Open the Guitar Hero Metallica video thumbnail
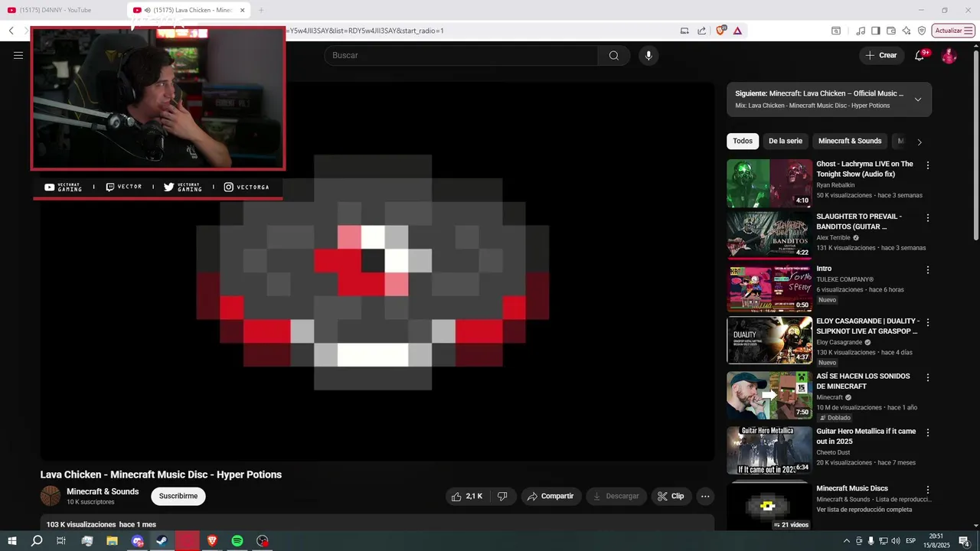The width and height of the screenshot is (980, 551). click(x=769, y=450)
